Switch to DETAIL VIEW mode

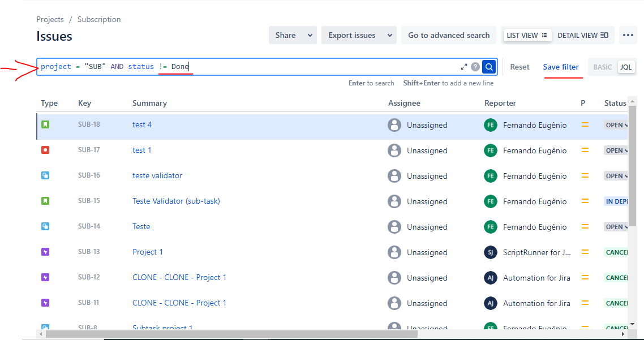(x=583, y=35)
